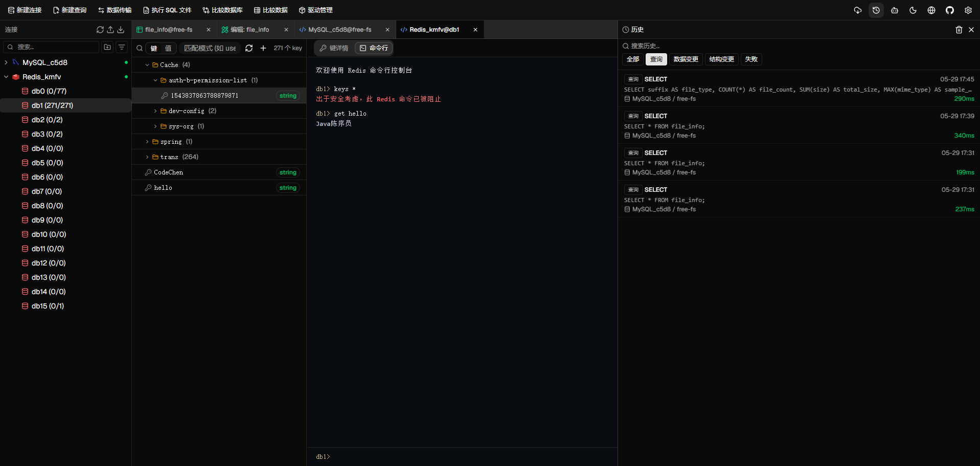The height and width of the screenshot is (466, 980).
Task: Select the db2 (0/2) database
Action: tap(66, 120)
